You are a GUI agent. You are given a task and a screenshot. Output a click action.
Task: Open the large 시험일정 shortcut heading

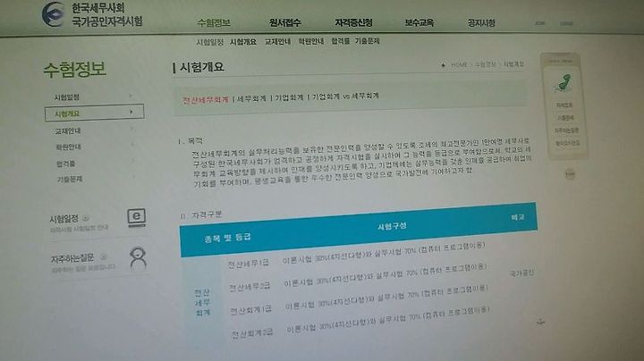pyautogui.click(x=64, y=219)
